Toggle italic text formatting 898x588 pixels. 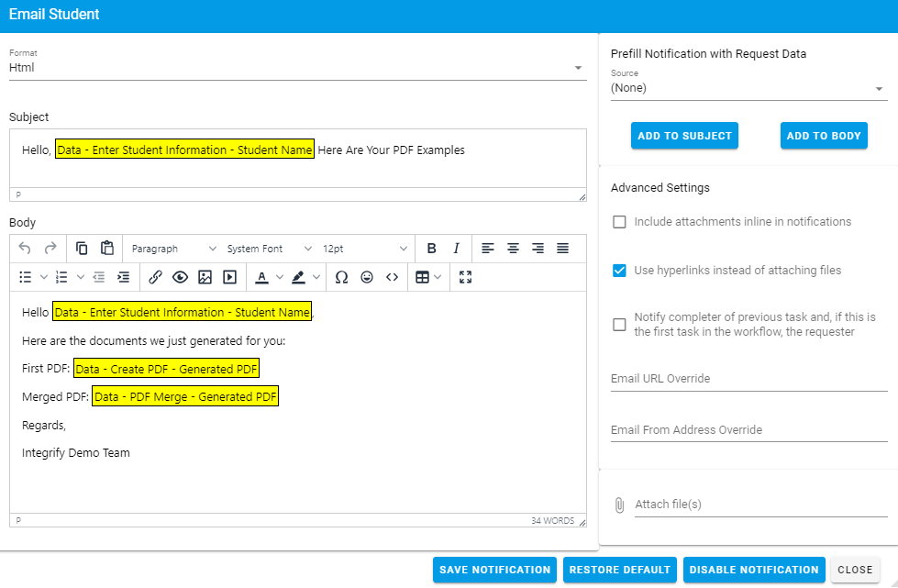click(456, 249)
